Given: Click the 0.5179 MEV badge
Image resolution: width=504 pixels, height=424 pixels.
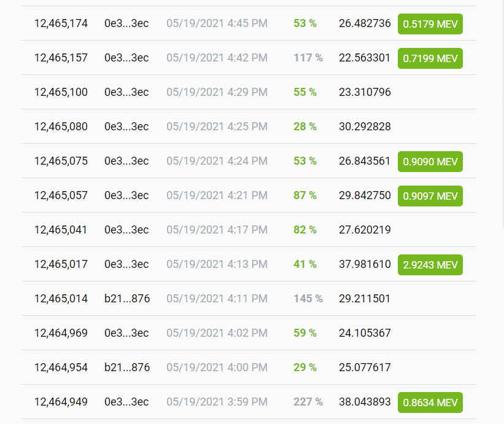Looking at the screenshot, I should tap(430, 24).
